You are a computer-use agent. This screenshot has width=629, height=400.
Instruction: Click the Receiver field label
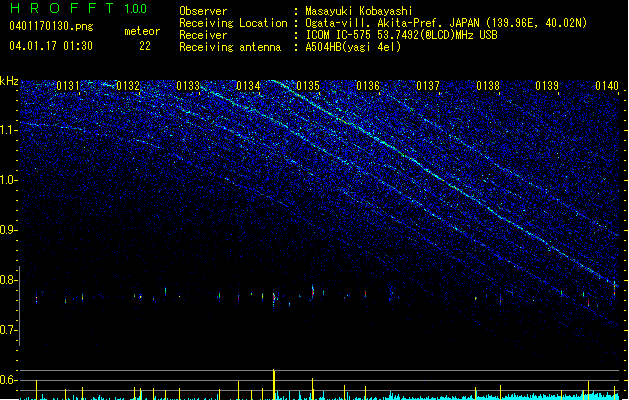[203, 35]
